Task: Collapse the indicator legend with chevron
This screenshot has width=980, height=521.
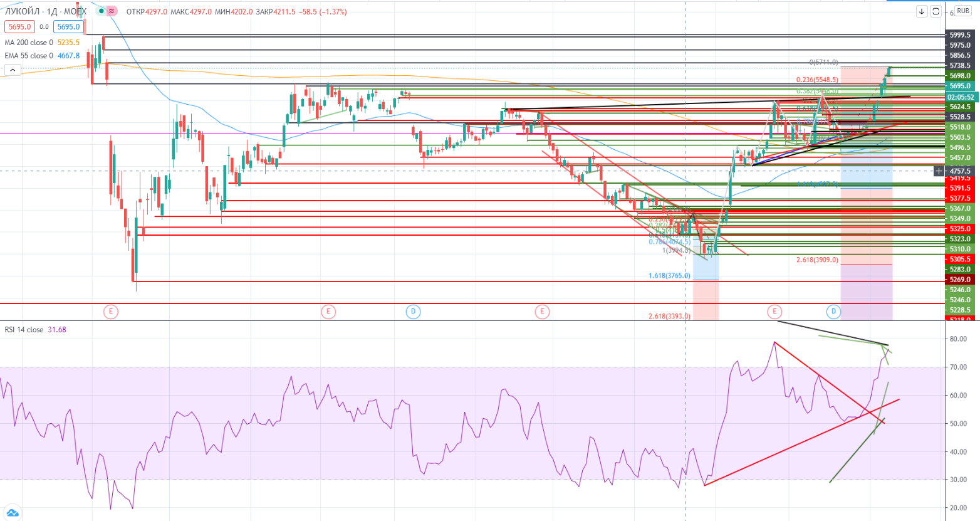Action: 12,70
